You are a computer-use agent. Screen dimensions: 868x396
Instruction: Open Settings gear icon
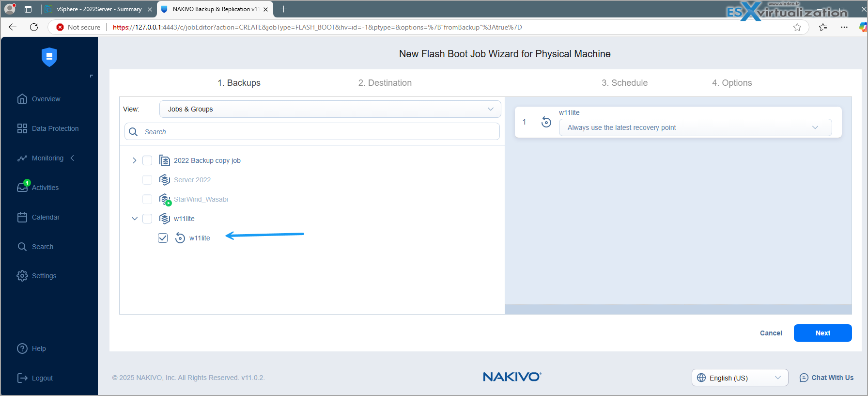[x=22, y=276]
